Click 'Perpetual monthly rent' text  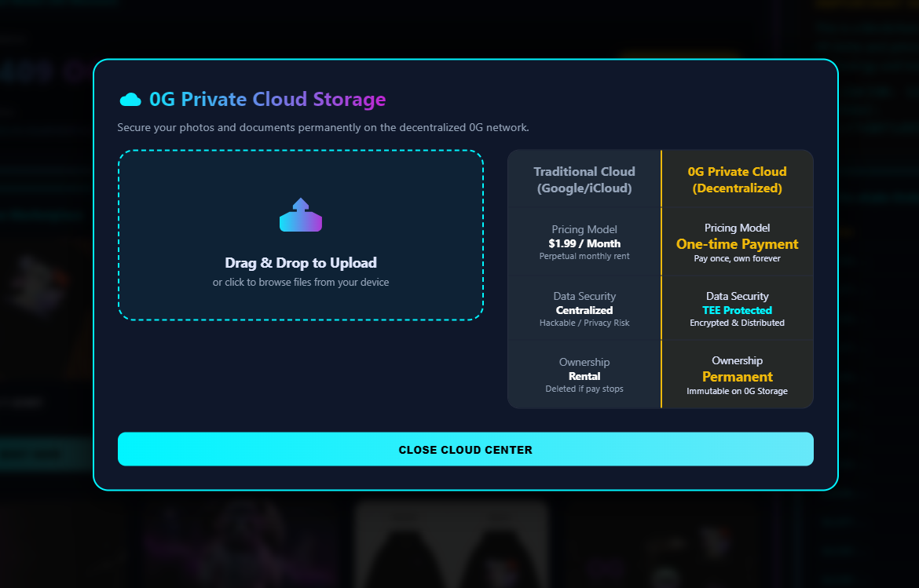(584, 256)
